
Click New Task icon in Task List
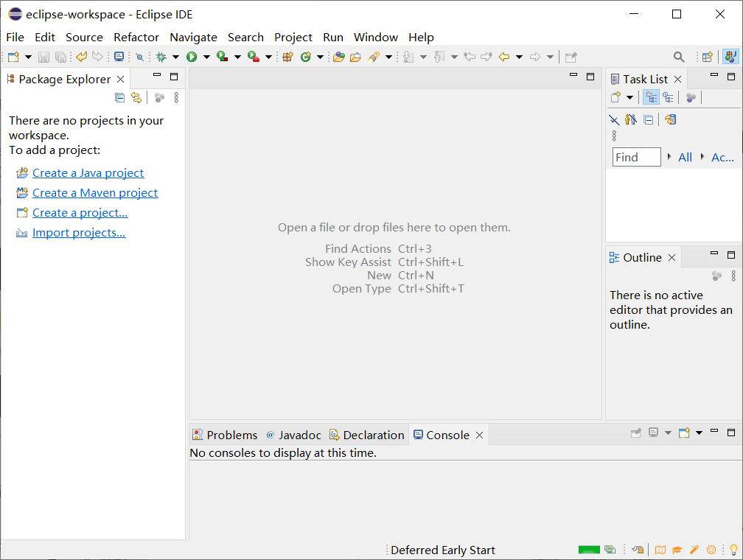click(615, 97)
